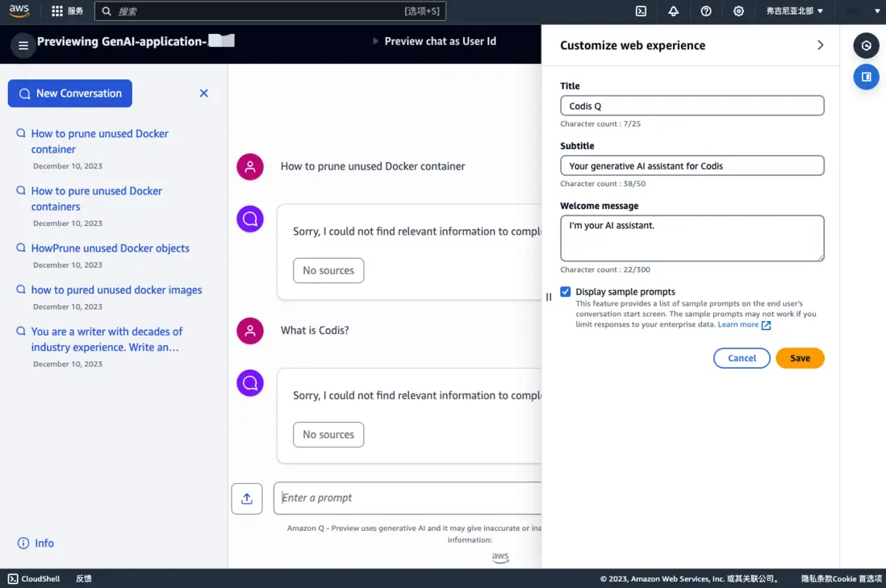Toggle the hamburger navigation menu
Screen dimensions: 886x588
[x=23, y=46]
